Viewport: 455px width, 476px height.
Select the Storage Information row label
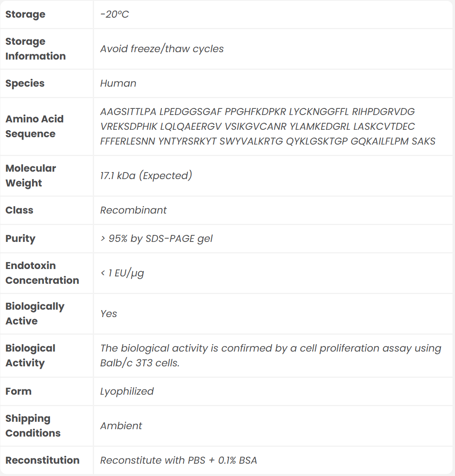pyautogui.click(x=35, y=49)
